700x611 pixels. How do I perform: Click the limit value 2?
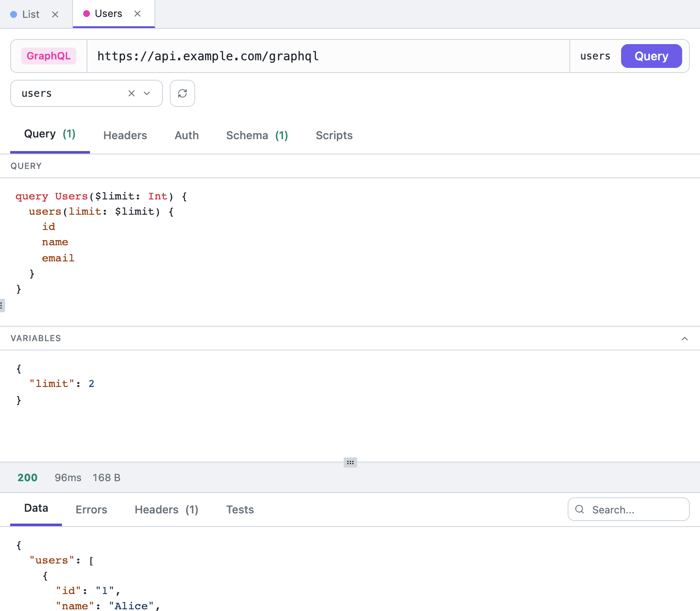click(x=91, y=384)
